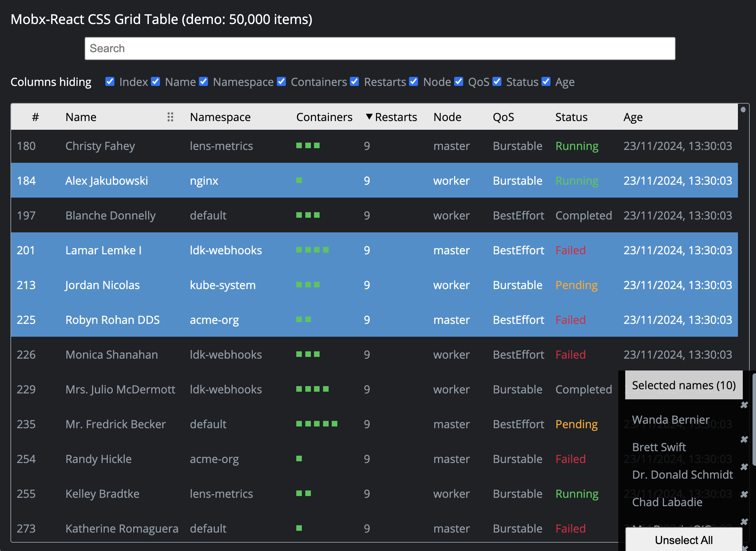Click the X icon next to Chad Labadie
The image size is (756, 551).
pyautogui.click(x=744, y=494)
